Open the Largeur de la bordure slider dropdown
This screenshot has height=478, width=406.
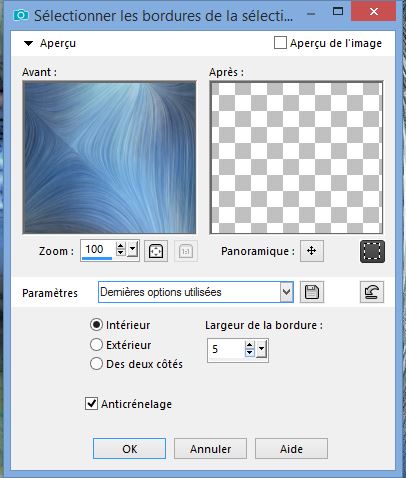click(261, 349)
